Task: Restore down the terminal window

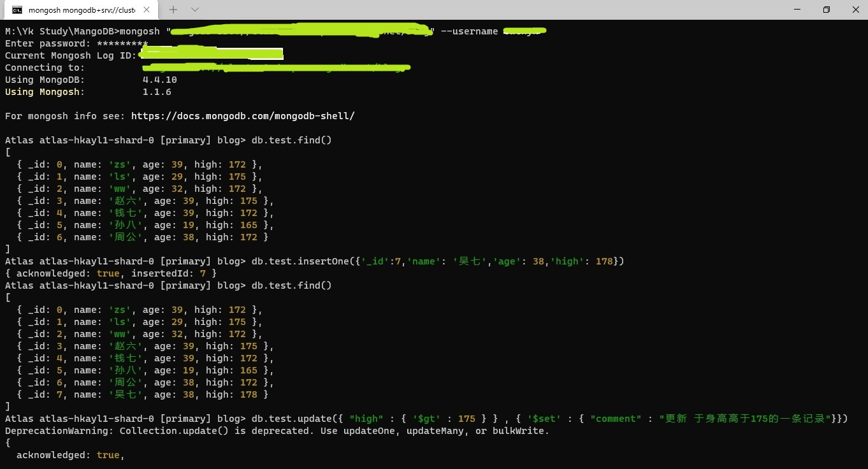Action: tap(826, 10)
